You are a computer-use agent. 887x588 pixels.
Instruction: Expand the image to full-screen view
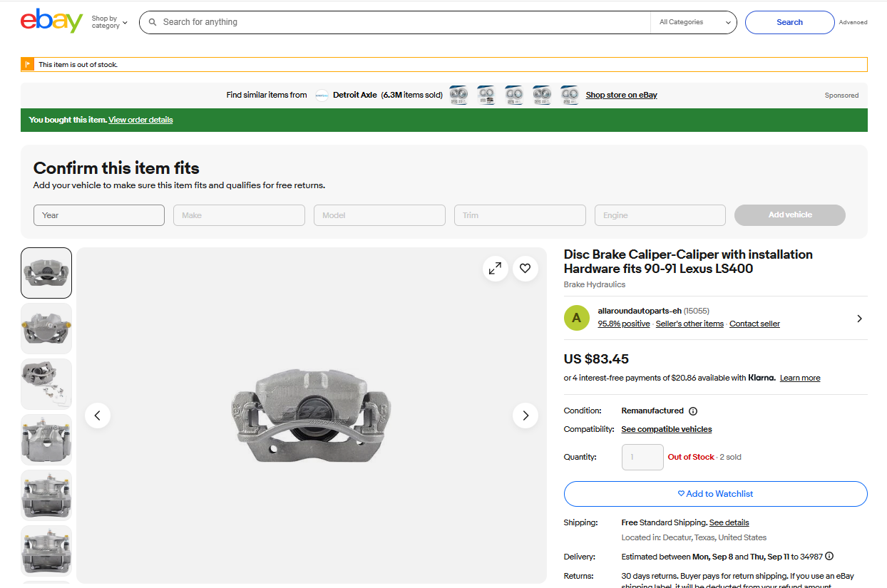(x=495, y=269)
